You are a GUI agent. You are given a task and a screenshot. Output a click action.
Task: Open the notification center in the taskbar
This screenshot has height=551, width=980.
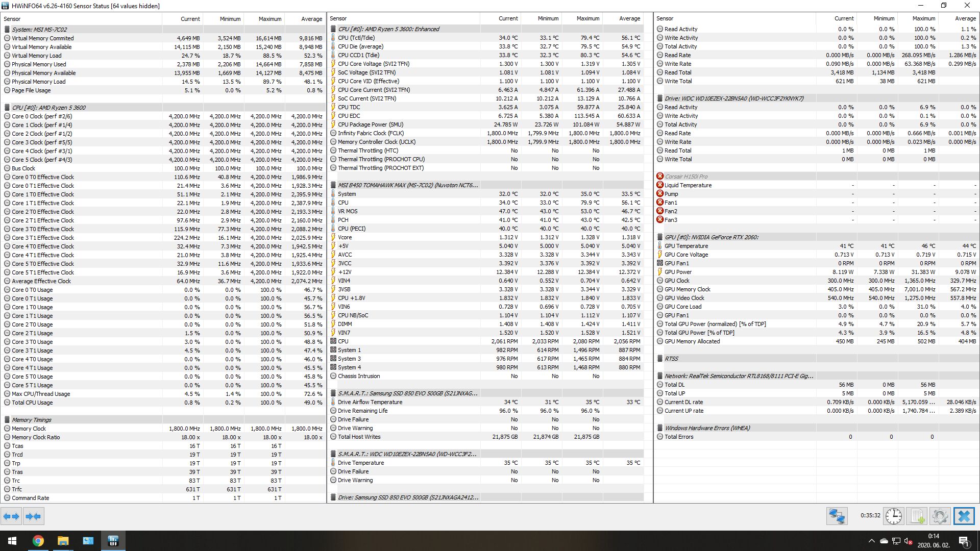pyautogui.click(x=964, y=541)
